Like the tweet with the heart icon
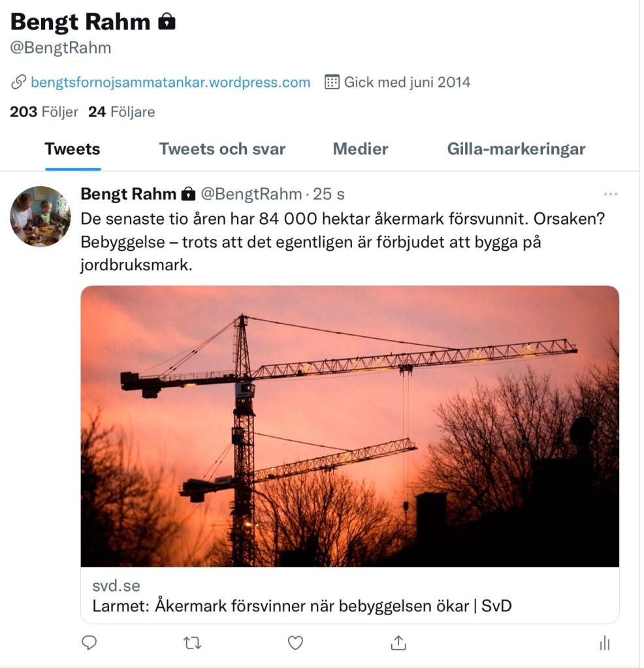 point(295,643)
